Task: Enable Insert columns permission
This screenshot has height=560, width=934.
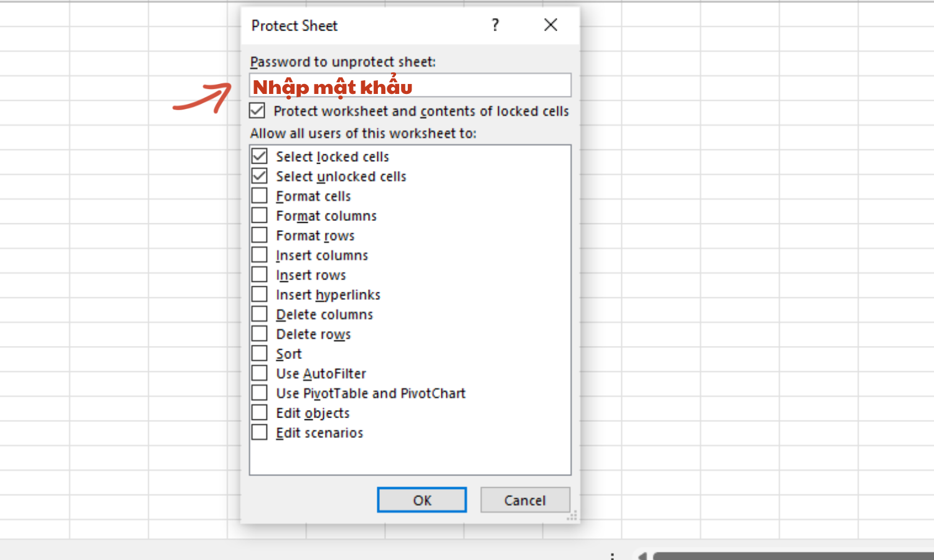Action: point(260,255)
